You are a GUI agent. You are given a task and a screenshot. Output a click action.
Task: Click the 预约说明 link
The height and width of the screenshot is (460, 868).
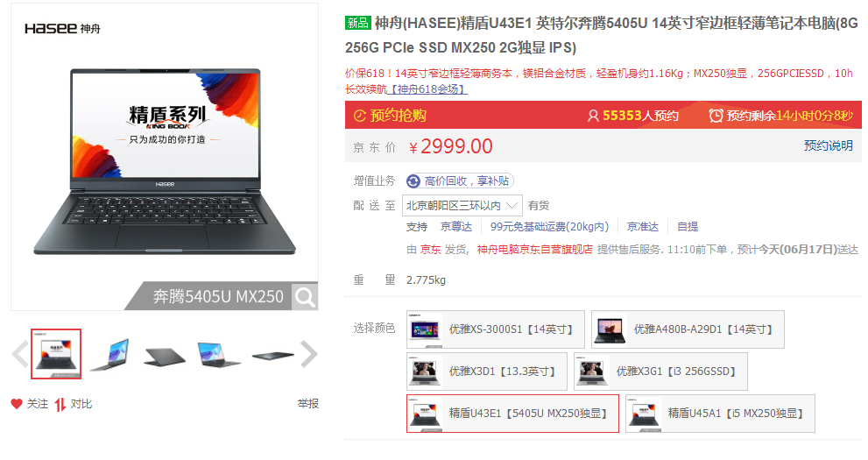(828, 145)
